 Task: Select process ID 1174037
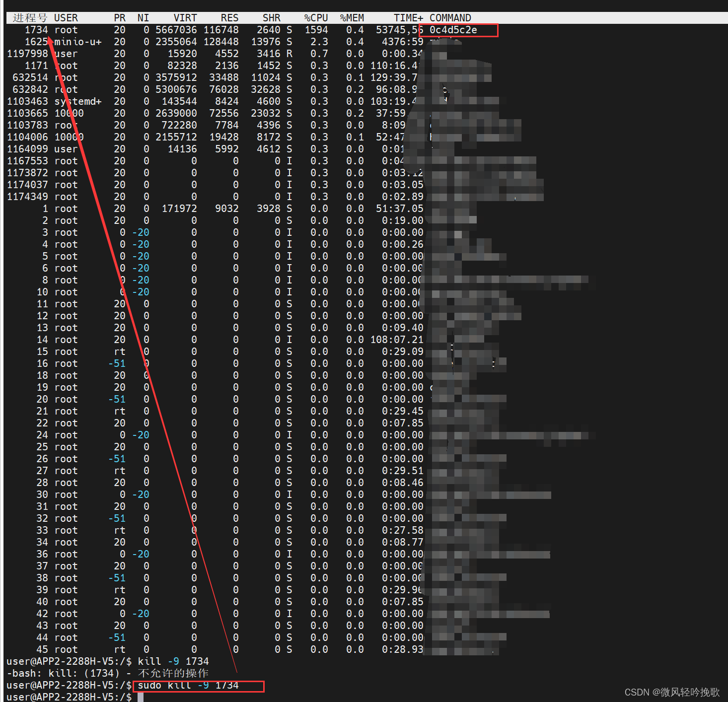coord(27,185)
